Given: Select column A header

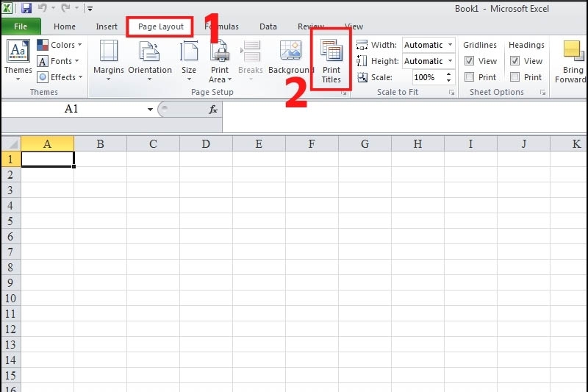Looking at the screenshot, I should point(47,143).
